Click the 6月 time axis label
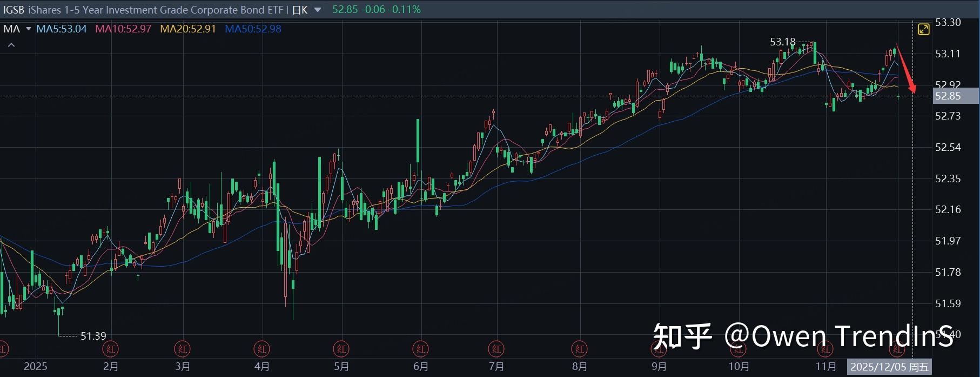The height and width of the screenshot is (377, 980). pyautogui.click(x=421, y=367)
